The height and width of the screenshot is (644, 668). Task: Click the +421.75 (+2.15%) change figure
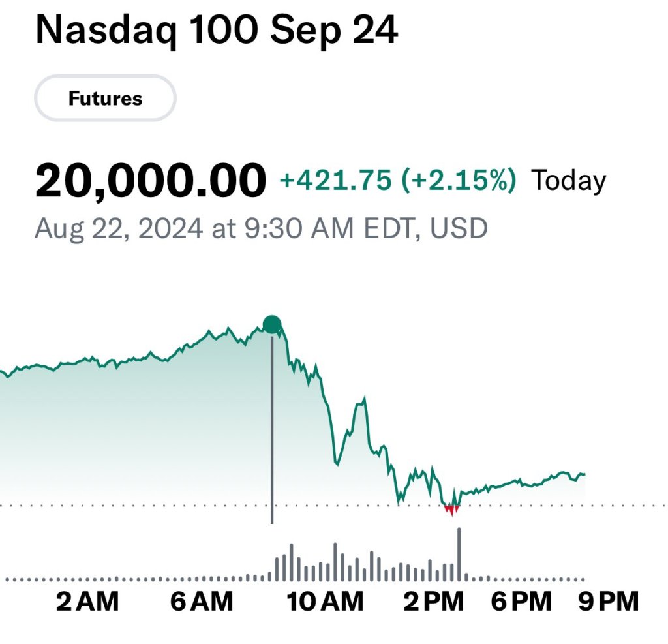point(397,180)
